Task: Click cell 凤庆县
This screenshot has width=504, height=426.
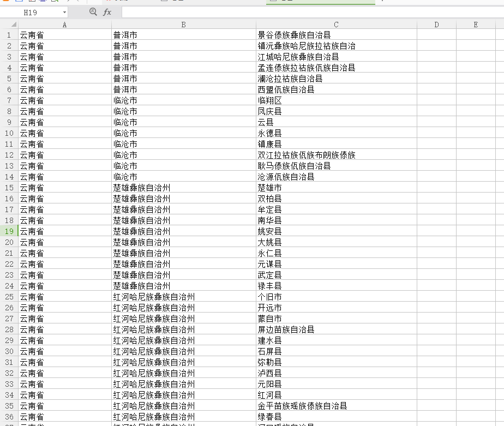Action: (x=336, y=111)
